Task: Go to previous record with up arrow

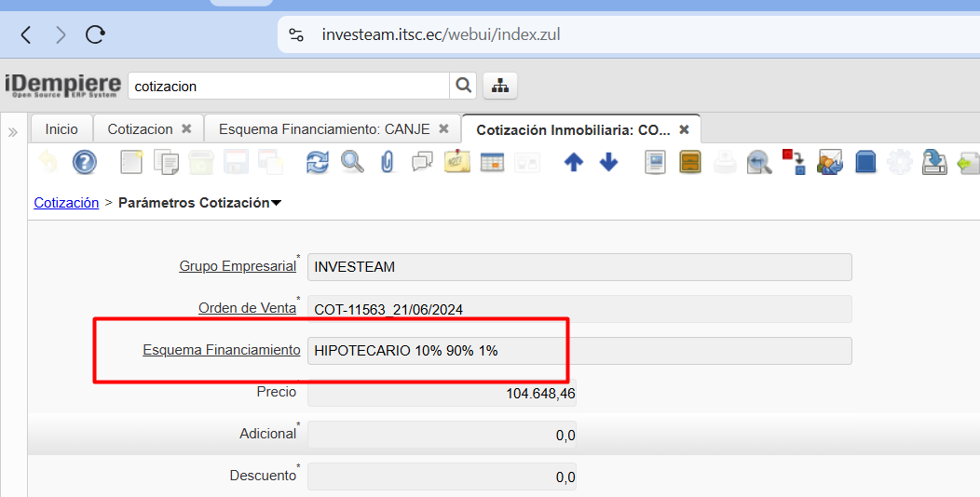Action: pyautogui.click(x=574, y=163)
